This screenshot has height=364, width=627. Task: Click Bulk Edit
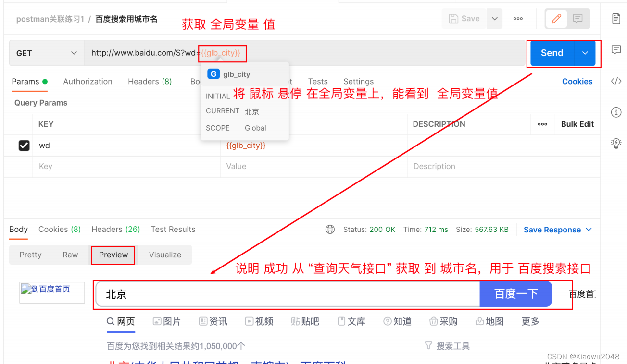(x=577, y=124)
